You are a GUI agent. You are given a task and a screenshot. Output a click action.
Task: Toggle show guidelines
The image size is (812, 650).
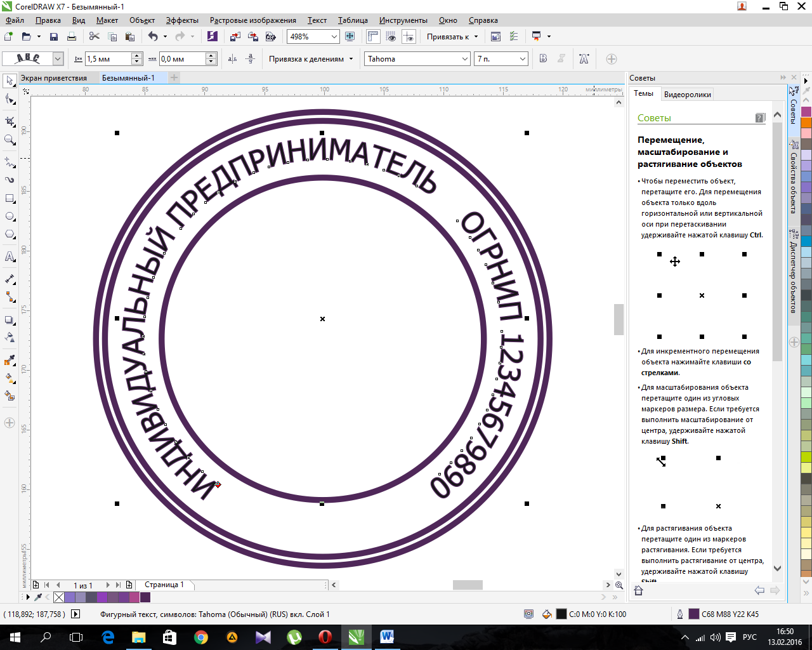(409, 37)
